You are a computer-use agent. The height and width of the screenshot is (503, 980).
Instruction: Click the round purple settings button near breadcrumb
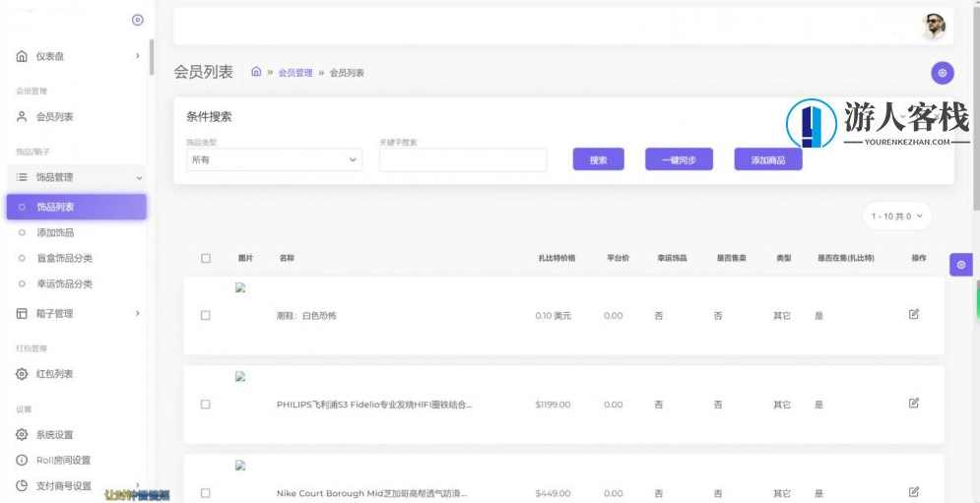(x=943, y=73)
